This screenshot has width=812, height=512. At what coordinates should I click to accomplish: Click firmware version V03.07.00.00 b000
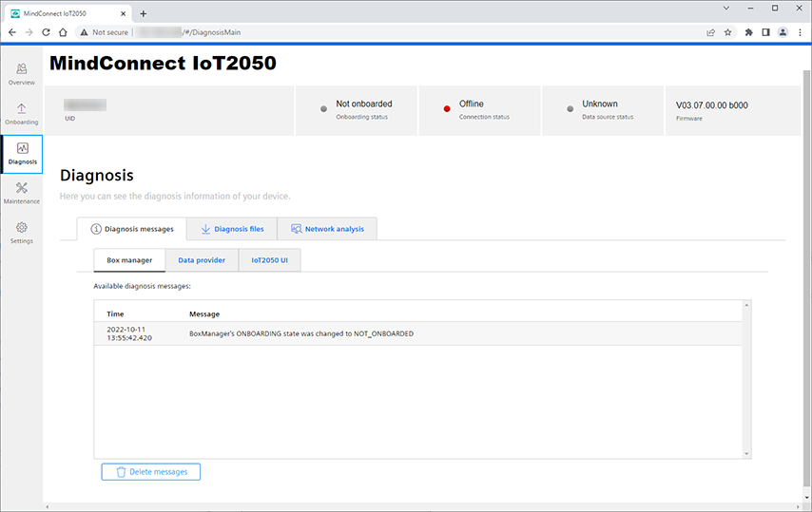(x=711, y=105)
